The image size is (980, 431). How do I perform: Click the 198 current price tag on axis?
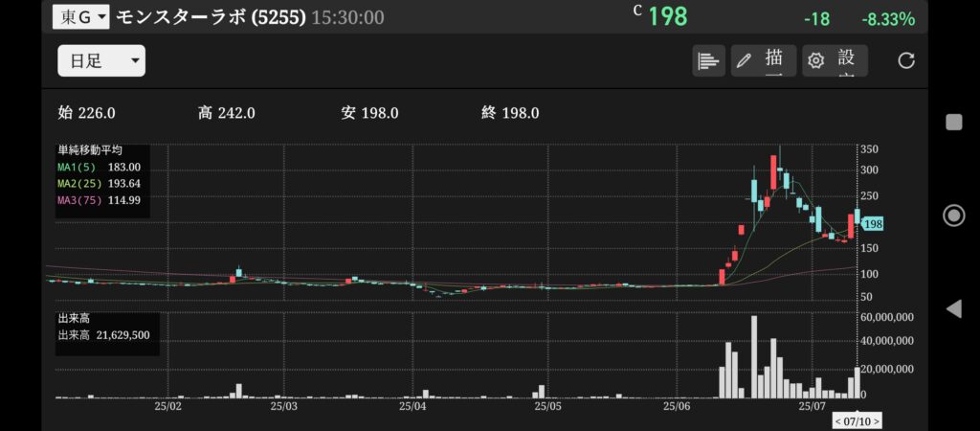(x=873, y=224)
